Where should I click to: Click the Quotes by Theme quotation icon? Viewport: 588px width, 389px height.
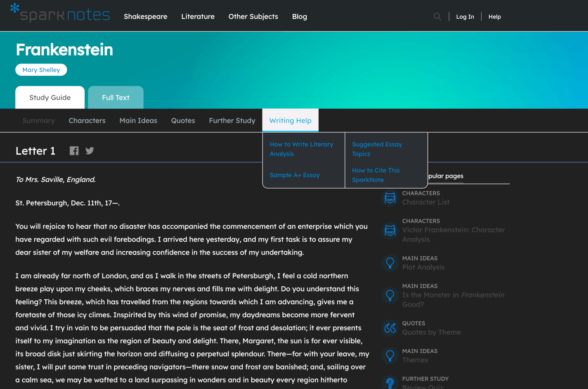click(x=390, y=328)
